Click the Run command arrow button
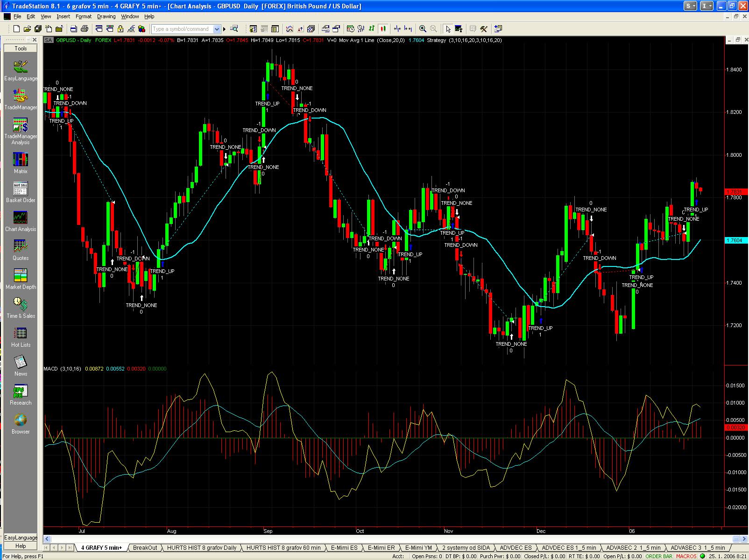The image size is (749, 560). [225, 29]
